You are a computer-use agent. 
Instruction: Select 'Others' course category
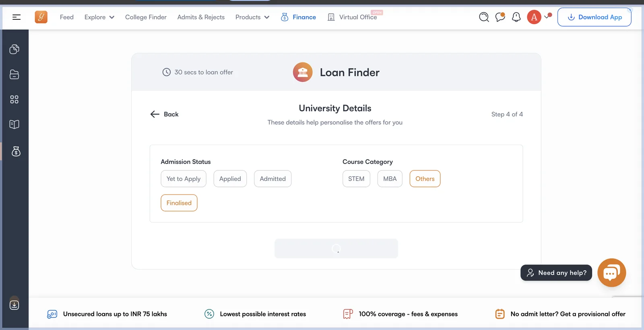pyautogui.click(x=425, y=179)
